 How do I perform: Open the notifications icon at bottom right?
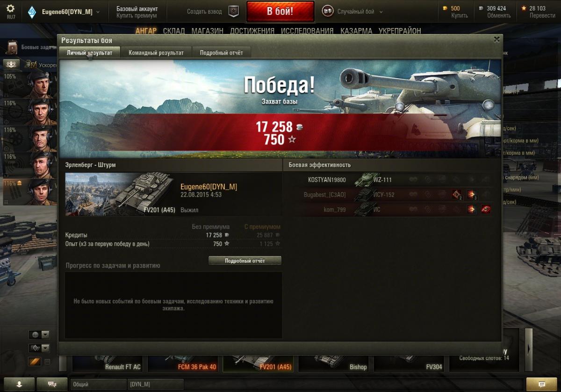(541, 384)
